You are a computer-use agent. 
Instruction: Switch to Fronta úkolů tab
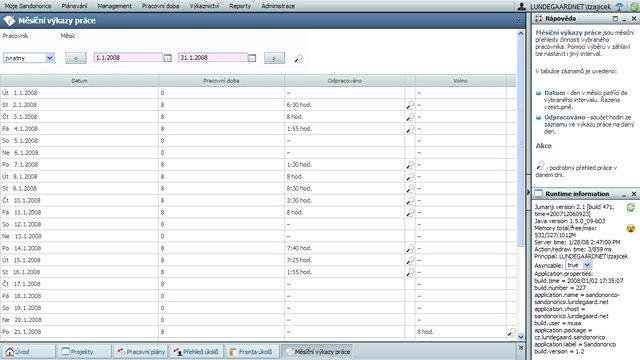(x=252, y=352)
